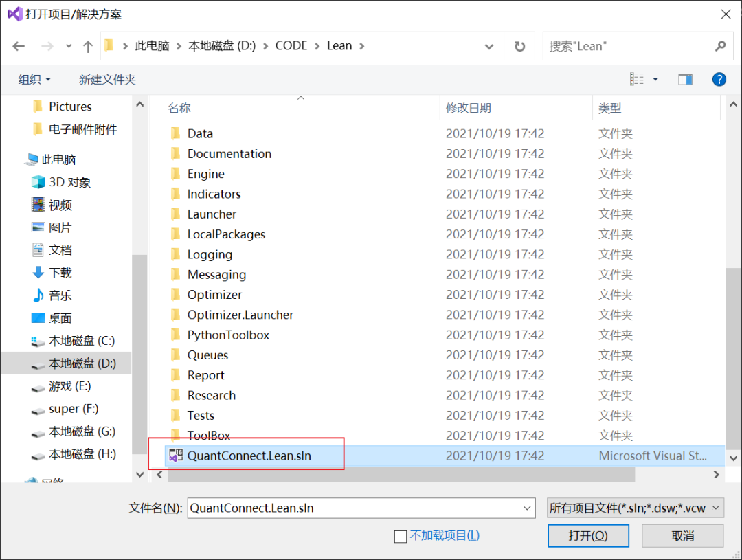Click the 打开(O) button
This screenshot has width=742, height=560.
click(588, 535)
